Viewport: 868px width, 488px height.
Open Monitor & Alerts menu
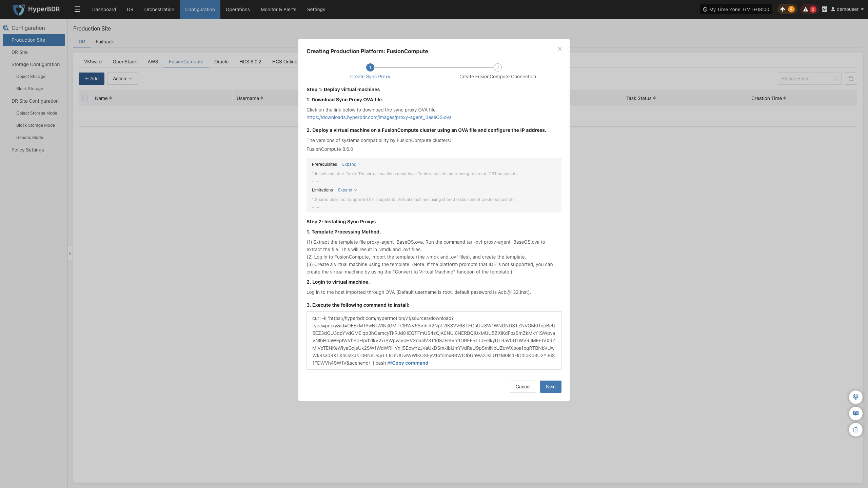click(x=278, y=9)
